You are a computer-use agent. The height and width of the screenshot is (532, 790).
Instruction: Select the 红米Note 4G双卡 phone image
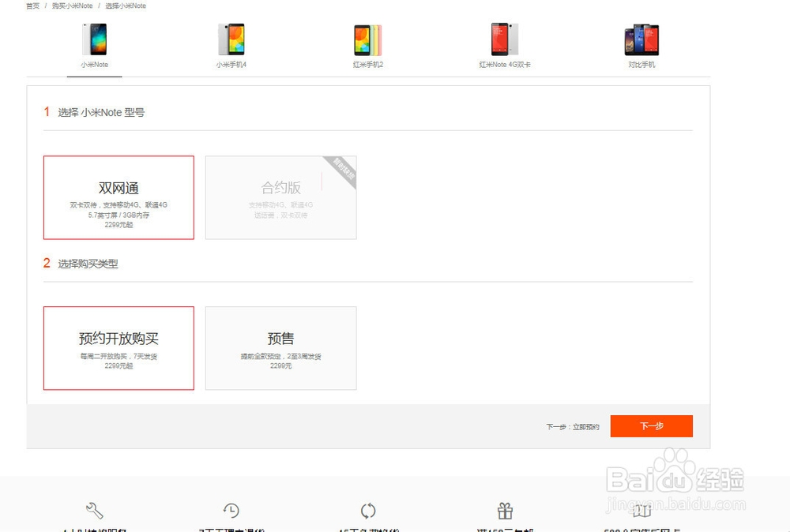click(505, 39)
